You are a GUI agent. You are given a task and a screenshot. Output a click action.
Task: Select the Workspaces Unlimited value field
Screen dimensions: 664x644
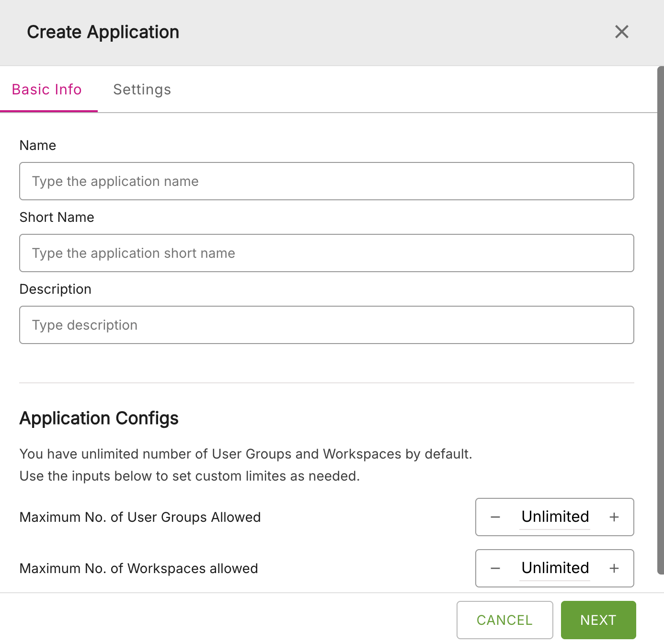coord(555,568)
